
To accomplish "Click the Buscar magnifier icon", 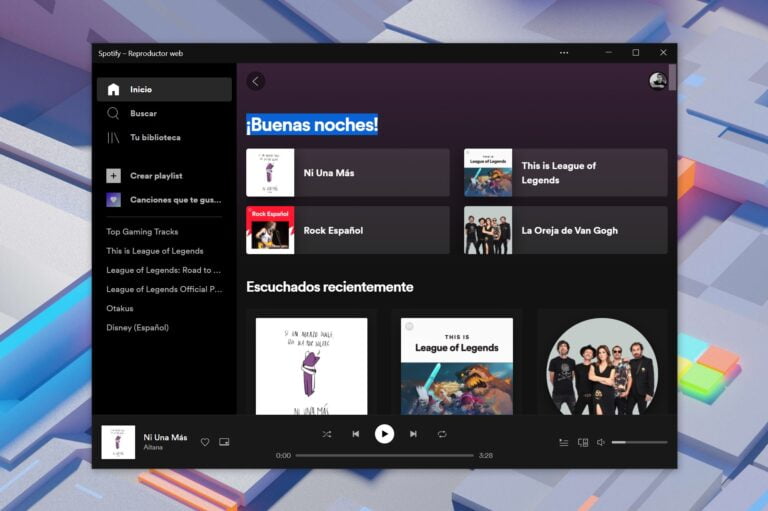I will coord(113,113).
